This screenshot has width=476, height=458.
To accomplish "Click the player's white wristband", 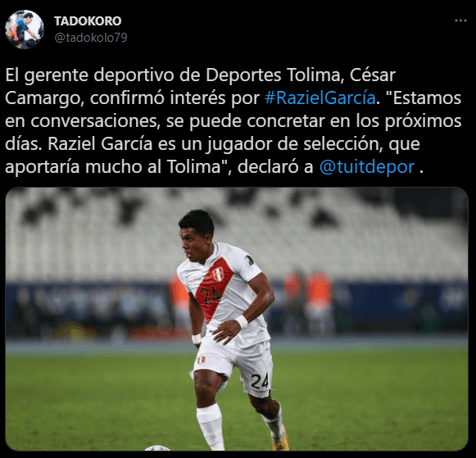I will [x=242, y=321].
